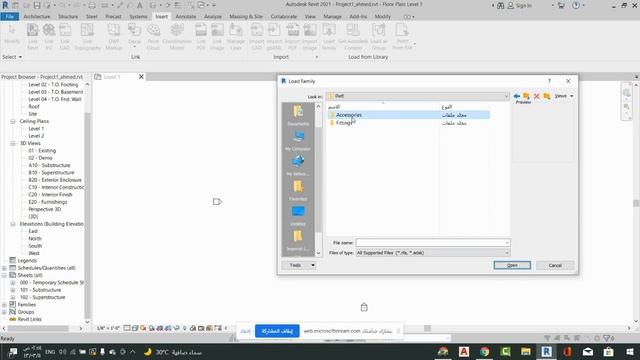Go back using the blue arrow in Load Family
The image size is (640, 360).
[x=517, y=96]
